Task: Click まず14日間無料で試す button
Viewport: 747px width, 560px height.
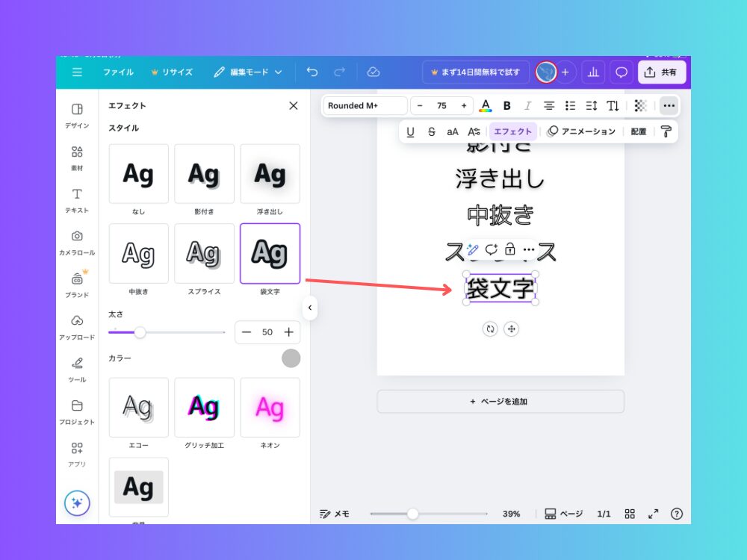Action: pyautogui.click(x=475, y=72)
